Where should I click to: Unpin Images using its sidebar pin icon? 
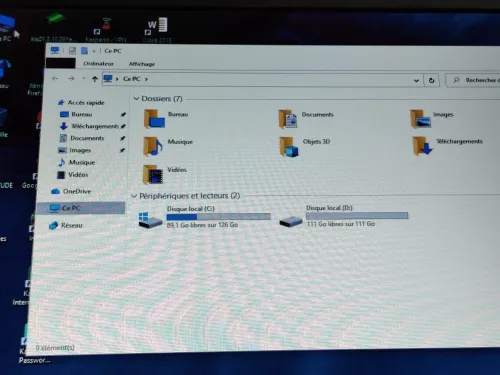pos(122,150)
